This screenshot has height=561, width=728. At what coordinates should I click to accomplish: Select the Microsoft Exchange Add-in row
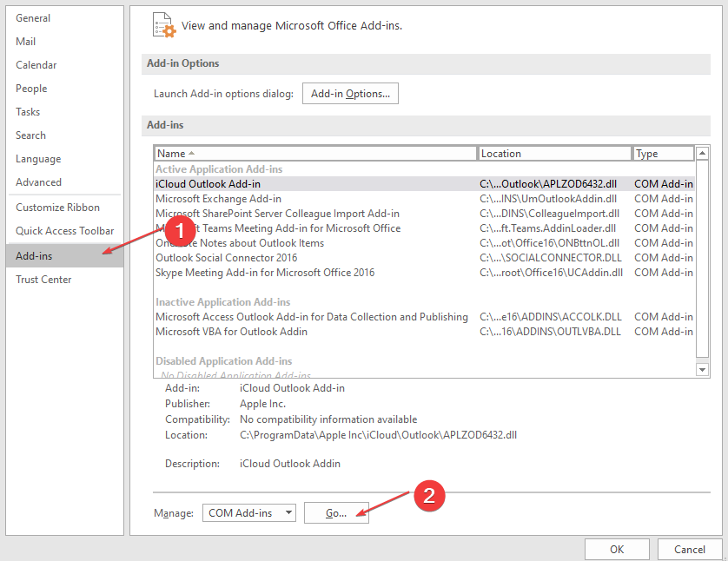424,199
